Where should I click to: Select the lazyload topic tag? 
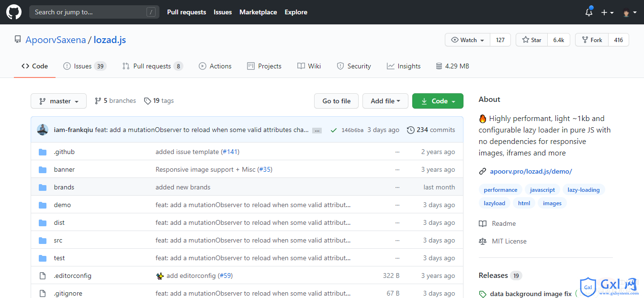[x=495, y=203]
